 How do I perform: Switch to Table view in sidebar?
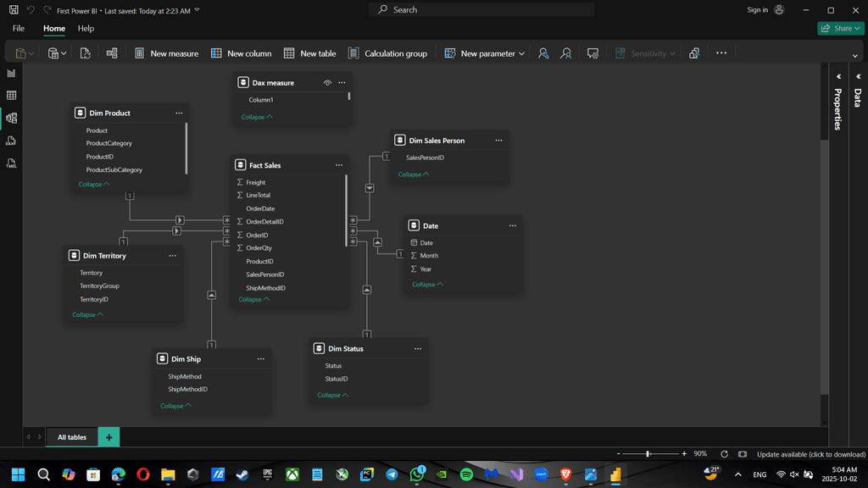(x=11, y=96)
